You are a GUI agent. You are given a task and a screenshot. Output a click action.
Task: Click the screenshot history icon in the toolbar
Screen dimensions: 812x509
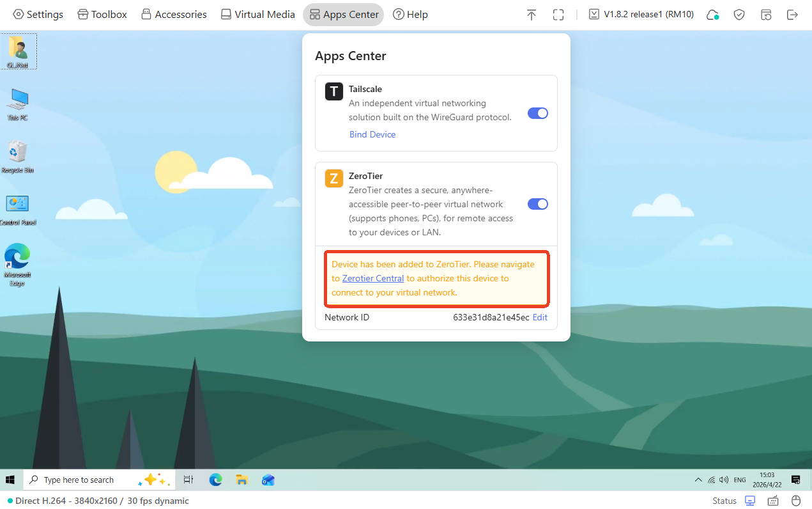click(x=766, y=14)
